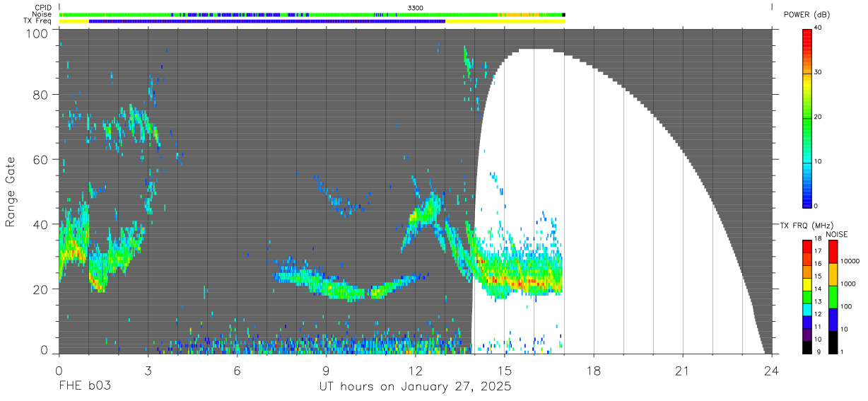Click x-axis tick label '12'
Screen dimensions: 868x401
tap(415, 370)
